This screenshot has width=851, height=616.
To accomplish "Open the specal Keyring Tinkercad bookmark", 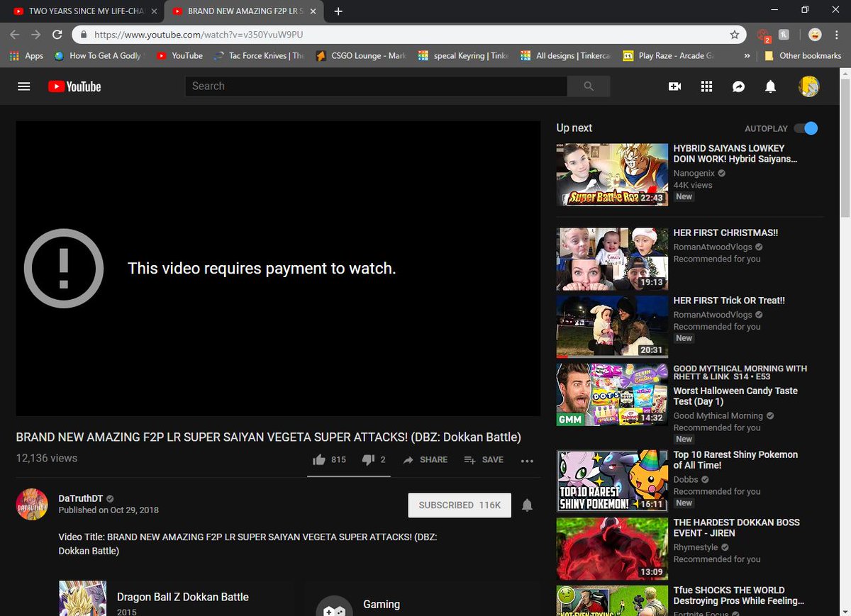I will (464, 55).
